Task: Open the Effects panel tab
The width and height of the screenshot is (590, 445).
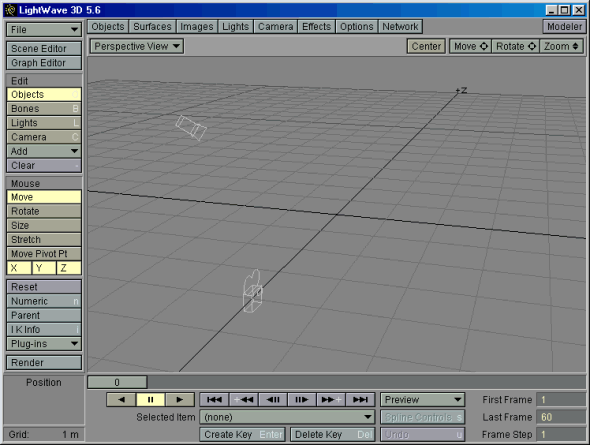Action: click(316, 27)
